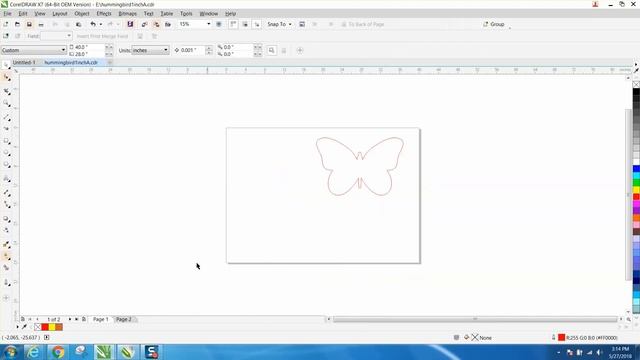
Task: Click the Save icon in toolbar
Action: 29,24
